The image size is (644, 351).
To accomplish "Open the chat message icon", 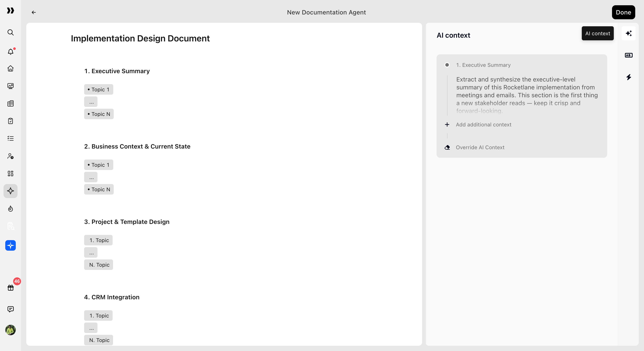I will pos(11,309).
